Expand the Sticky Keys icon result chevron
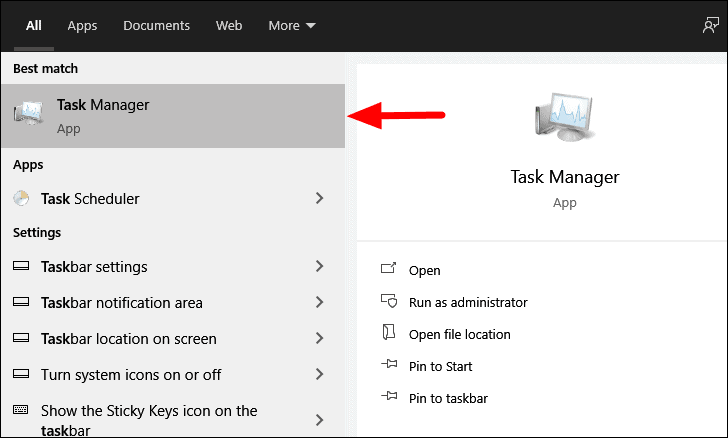The image size is (728, 438). pyautogui.click(x=319, y=420)
